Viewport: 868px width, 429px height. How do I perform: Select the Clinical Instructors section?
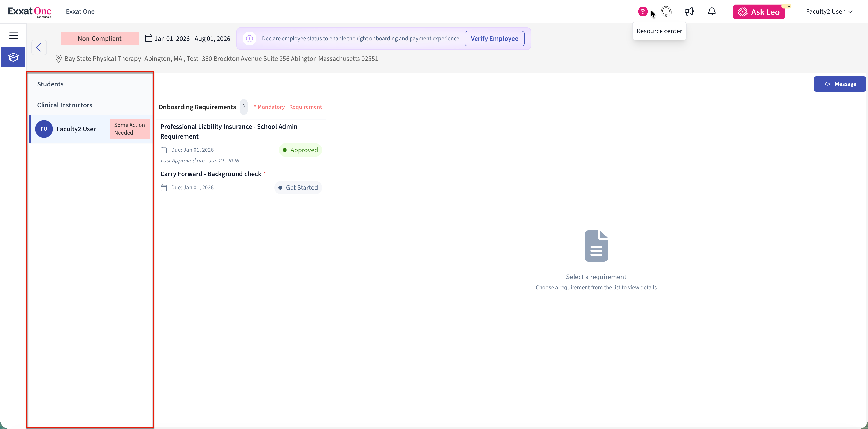point(64,105)
